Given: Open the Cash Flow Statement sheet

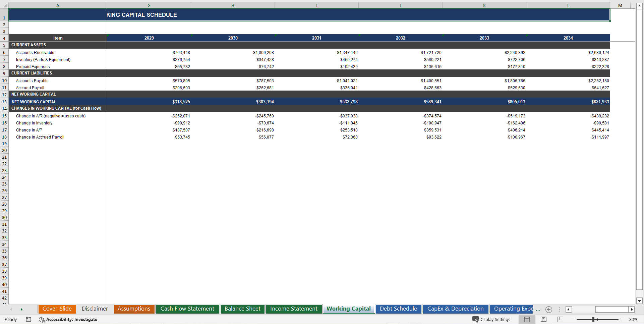Looking at the screenshot, I should tap(187, 309).
